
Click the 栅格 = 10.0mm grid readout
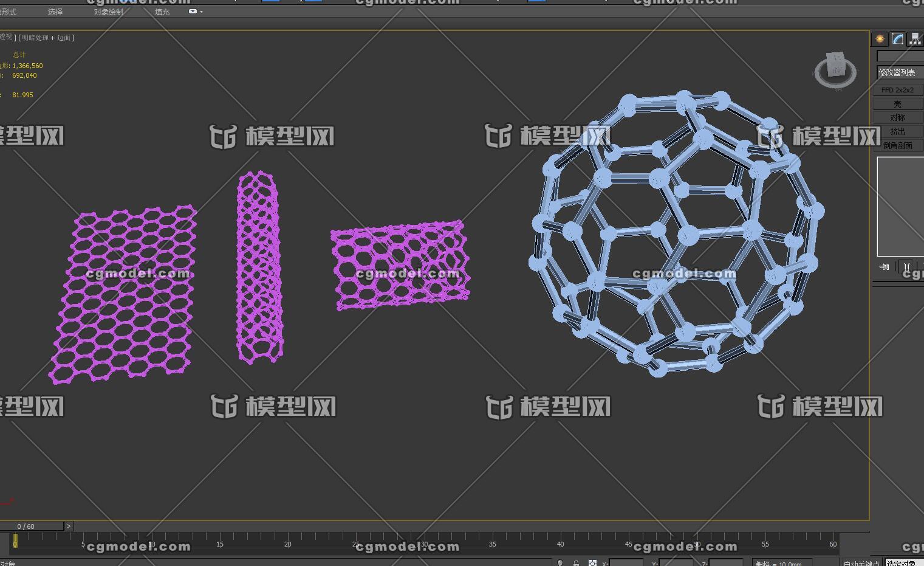click(x=782, y=563)
